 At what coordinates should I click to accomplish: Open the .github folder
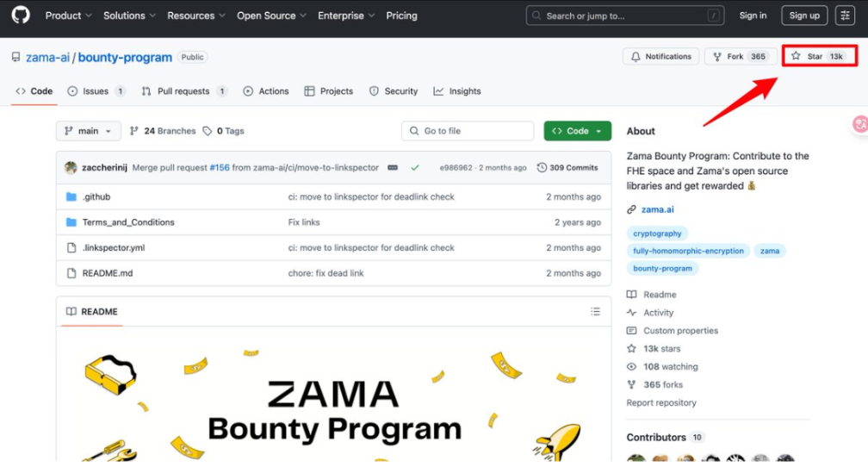[96, 196]
